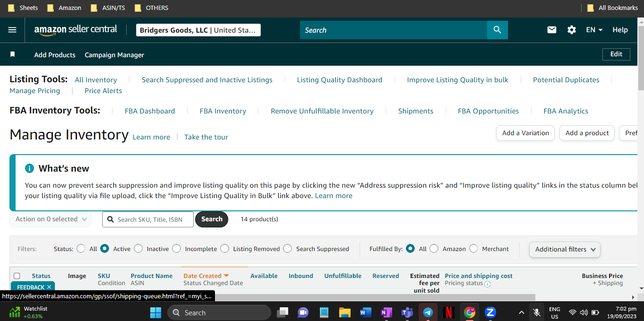Open the EN language dropdown
Viewport: 644px width, 321px height.
point(594,30)
